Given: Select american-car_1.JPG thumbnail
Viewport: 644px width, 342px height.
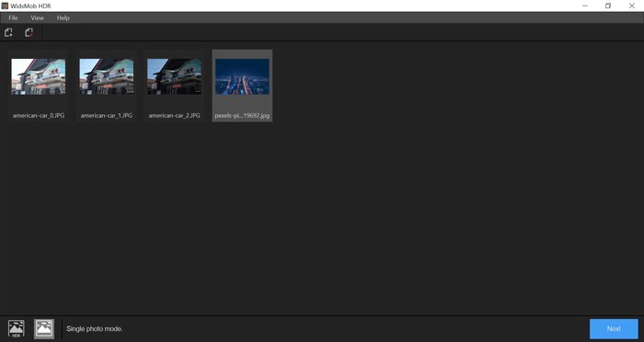Looking at the screenshot, I should [107, 77].
